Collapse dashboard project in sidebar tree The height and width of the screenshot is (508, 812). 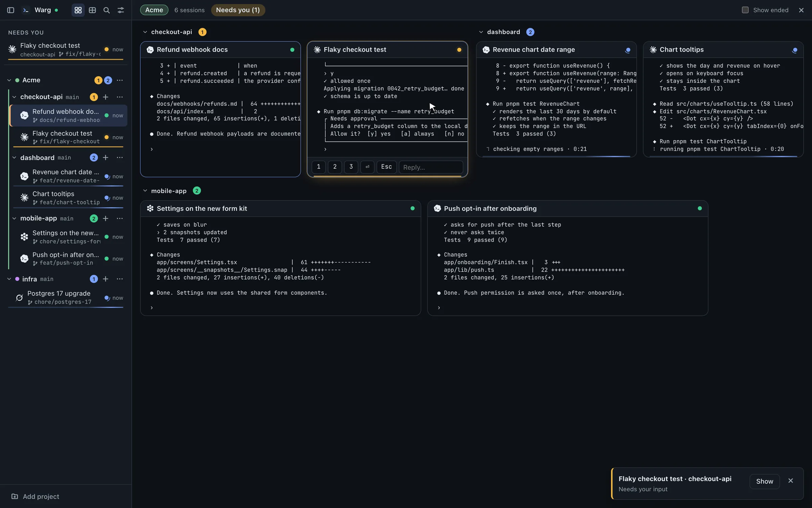pos(14,158)
